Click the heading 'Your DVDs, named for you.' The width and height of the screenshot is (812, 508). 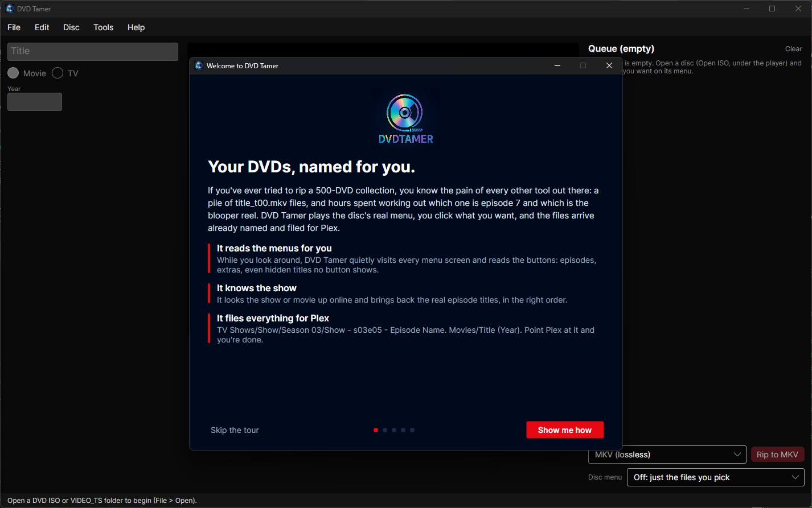pyautogui.click(x=311, y=167)
